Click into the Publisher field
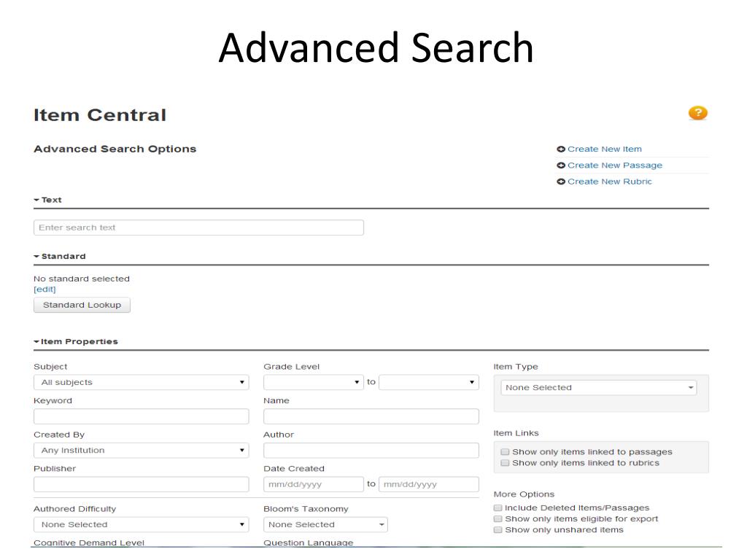 [141, 484]
